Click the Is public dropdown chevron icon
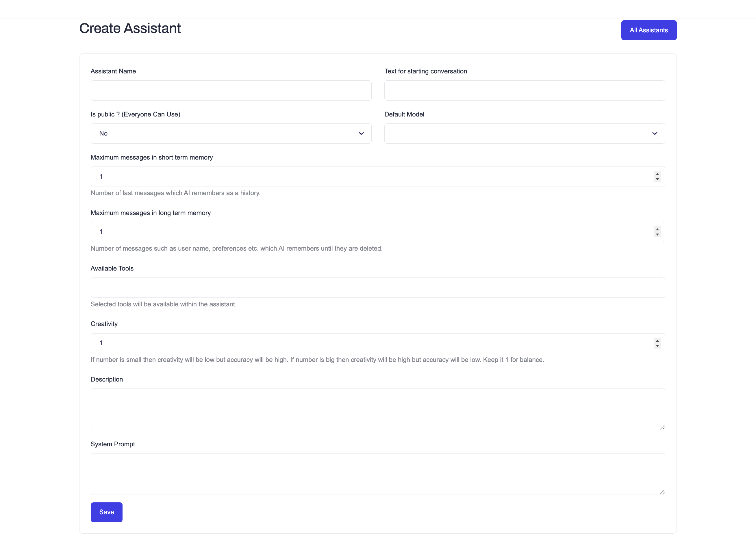 [x=361, y=133]
